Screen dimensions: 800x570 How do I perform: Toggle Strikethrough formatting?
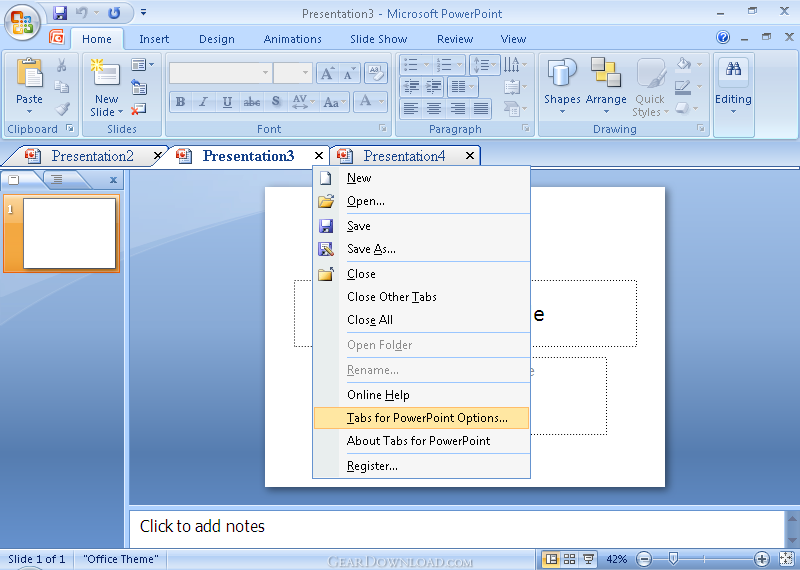(252, 102)
